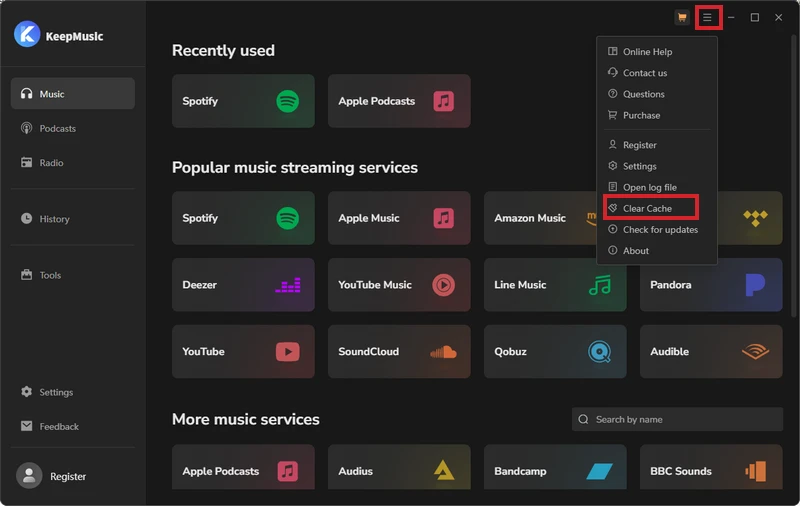Click the Apple Podcasts icon in Recently used
The height and width of the screenshot is (506, 800).
[x=443, y=101]
